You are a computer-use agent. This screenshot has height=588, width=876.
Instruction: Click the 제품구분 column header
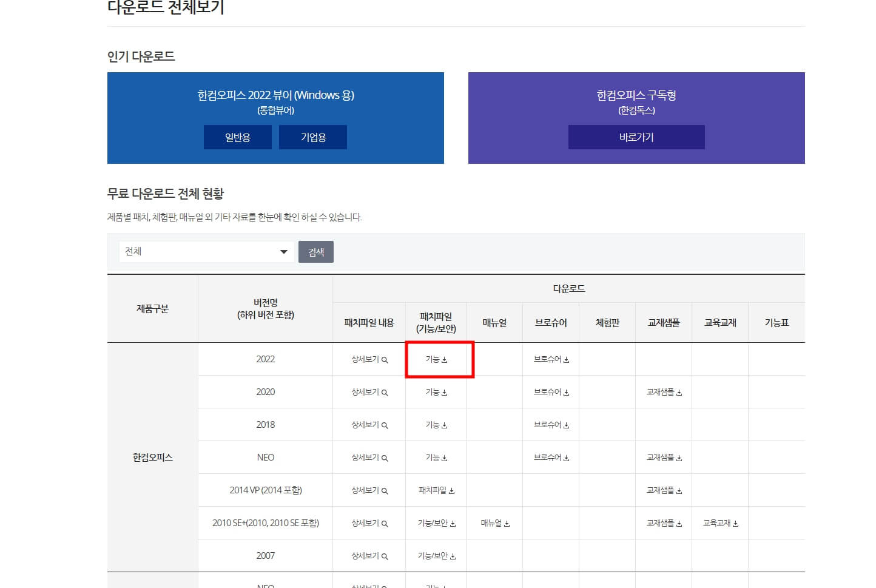point(153,309)
